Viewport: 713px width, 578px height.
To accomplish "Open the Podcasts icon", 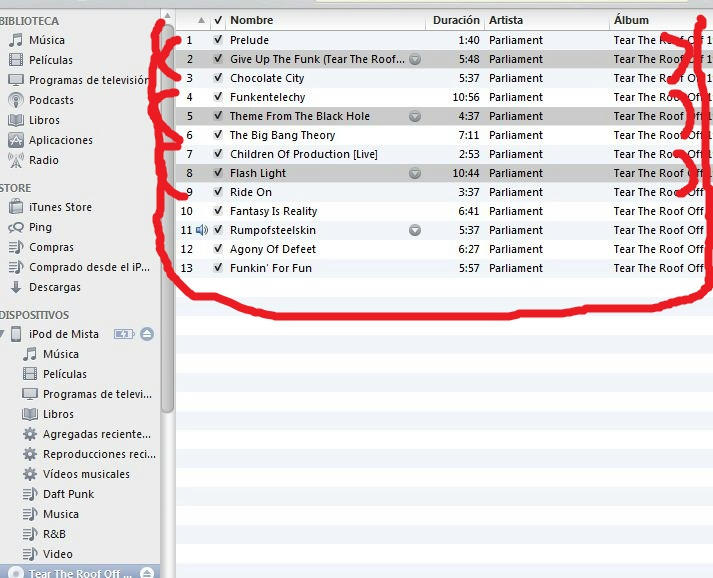I will pos(16,100).
